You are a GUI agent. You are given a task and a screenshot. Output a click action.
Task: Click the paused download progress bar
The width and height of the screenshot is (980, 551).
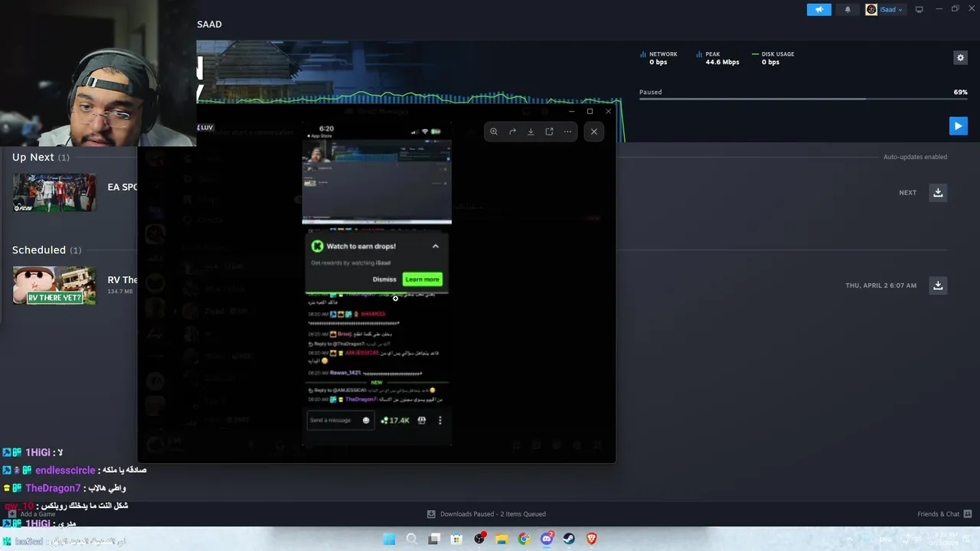coord(803,99)
